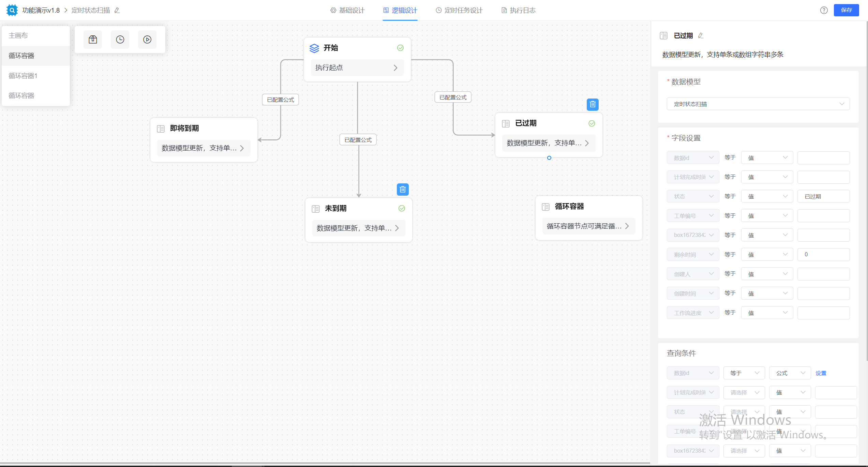The width and height of the screenshot is (868, 467).
Task: Click the green check on 已过期 node
Action: (592, 123)
